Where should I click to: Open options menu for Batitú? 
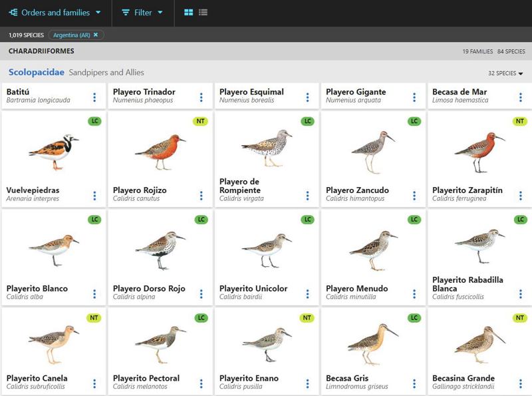[94, 97]
